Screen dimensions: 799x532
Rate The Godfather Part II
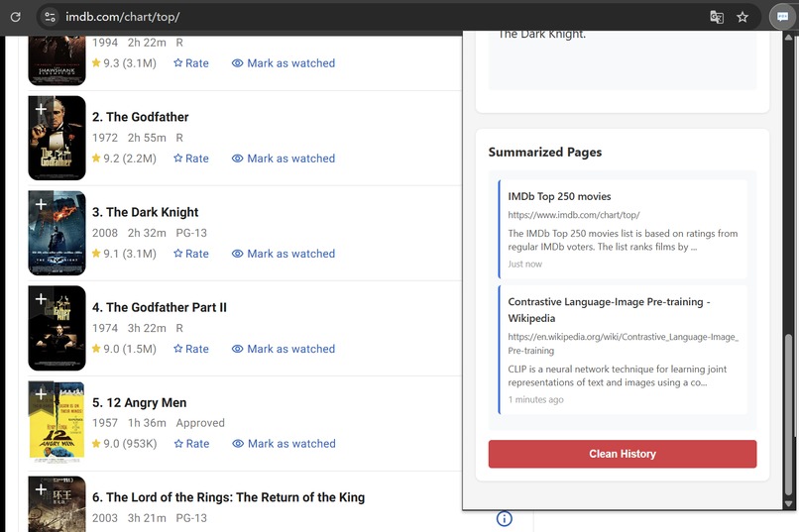[x=191, y=349]
